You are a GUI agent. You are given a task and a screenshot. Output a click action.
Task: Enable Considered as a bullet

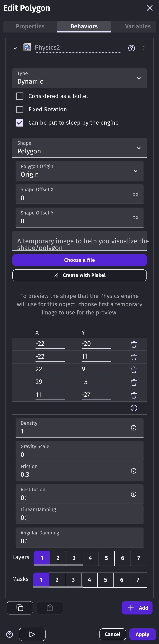[x=20, y=96]
